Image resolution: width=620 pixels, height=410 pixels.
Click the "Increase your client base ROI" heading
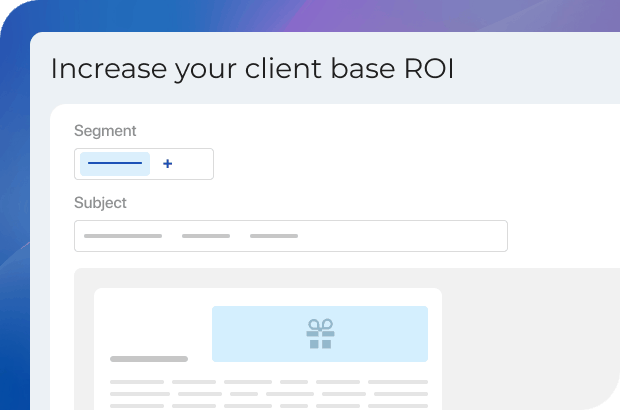(251, 69)
